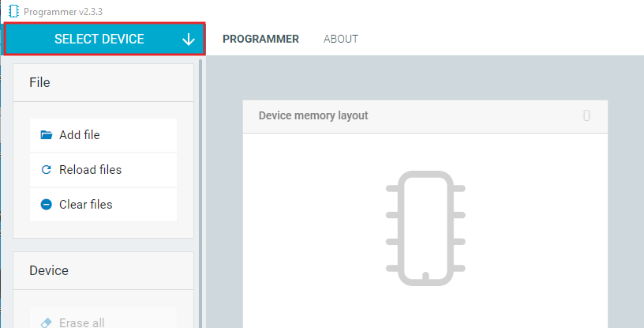Click the File panel header
The height and width of the screenshot is (328, 644).
pos(103,82)
